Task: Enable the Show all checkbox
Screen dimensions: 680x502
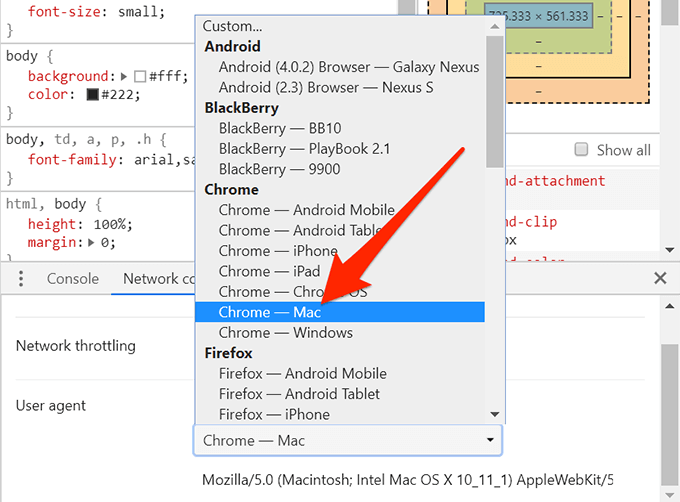Action: pos(581,150)
